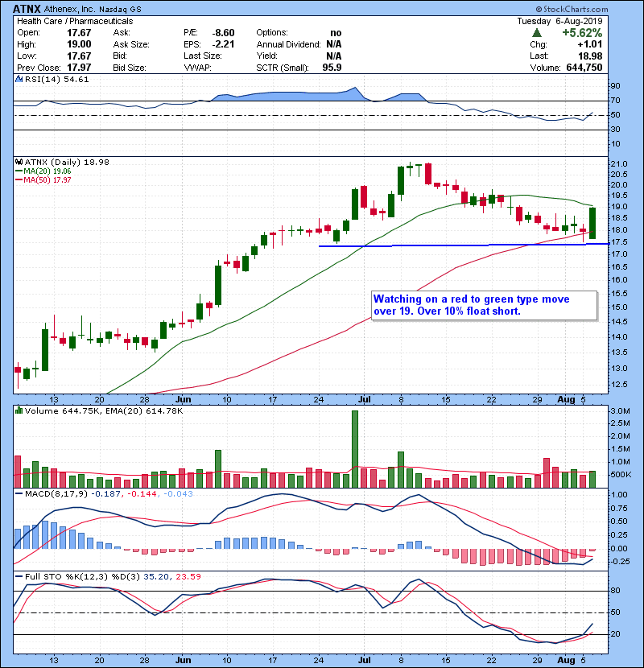Click the 500K volume axis label
Screen dimensions: 644x668
tap(621, 475)
